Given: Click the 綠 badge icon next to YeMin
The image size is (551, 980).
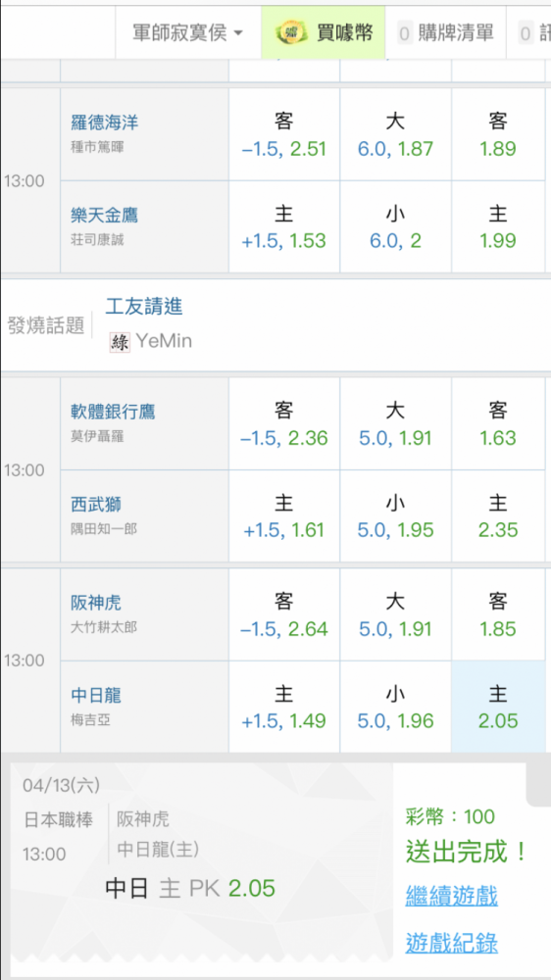Looking at the screenshot, I should pyautogui.click(x=120, y=341).
